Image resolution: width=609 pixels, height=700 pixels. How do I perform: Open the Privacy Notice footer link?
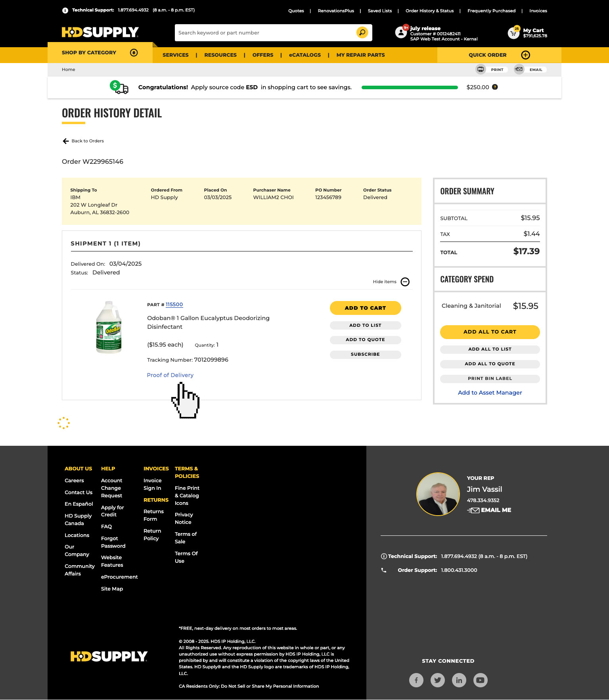pos(184,519)
